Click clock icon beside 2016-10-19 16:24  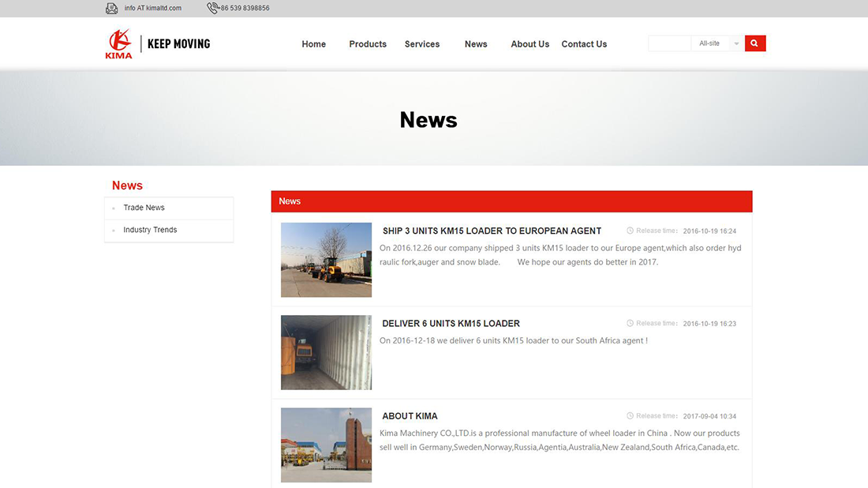pyautogui.click(x=630, y=231)
